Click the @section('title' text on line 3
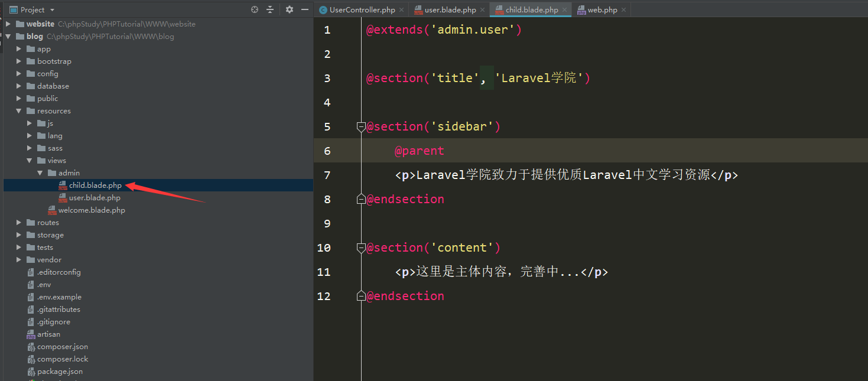 tap(423, 78)
